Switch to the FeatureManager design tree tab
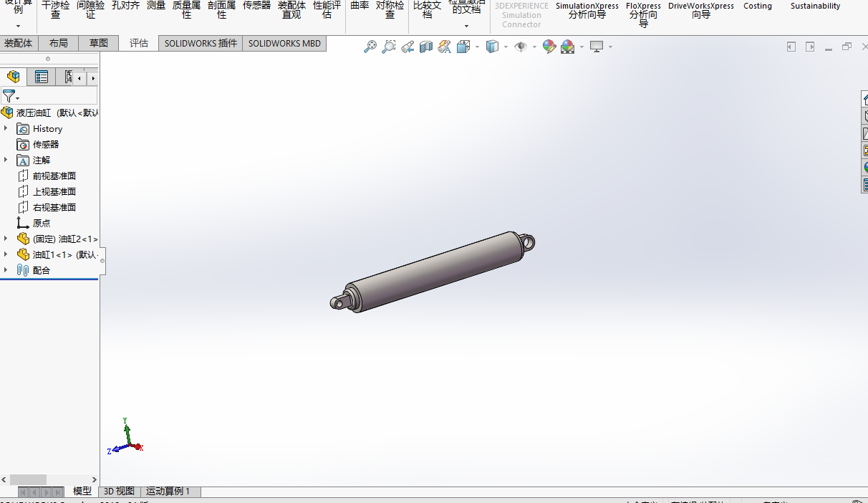 [x=14, y=77]
